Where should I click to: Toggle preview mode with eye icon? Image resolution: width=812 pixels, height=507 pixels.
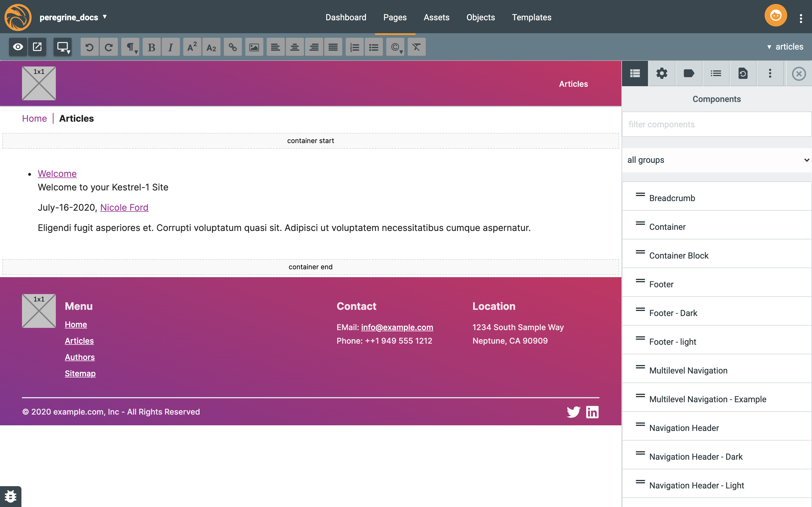coord(18,47)
